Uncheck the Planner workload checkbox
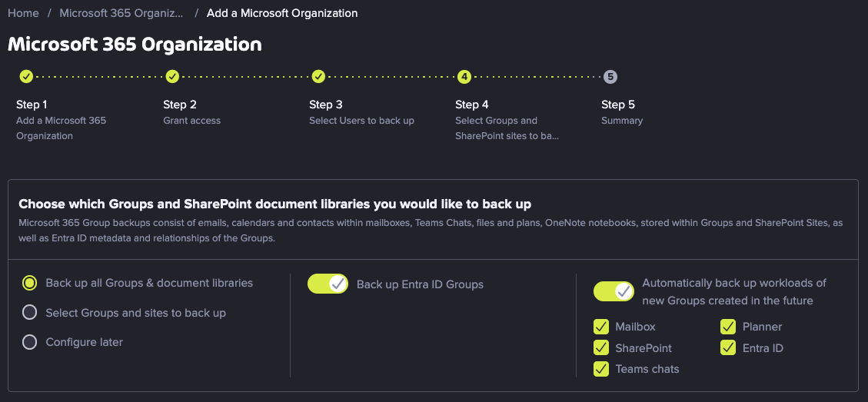The width and height of the screenshot is (868, 402). tap(728, 327)
